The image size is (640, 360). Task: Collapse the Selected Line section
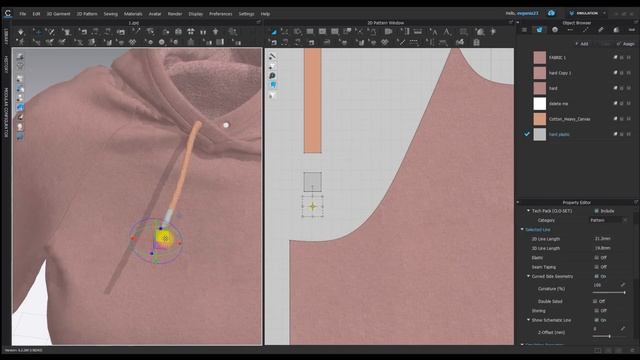tap(522, 229)
